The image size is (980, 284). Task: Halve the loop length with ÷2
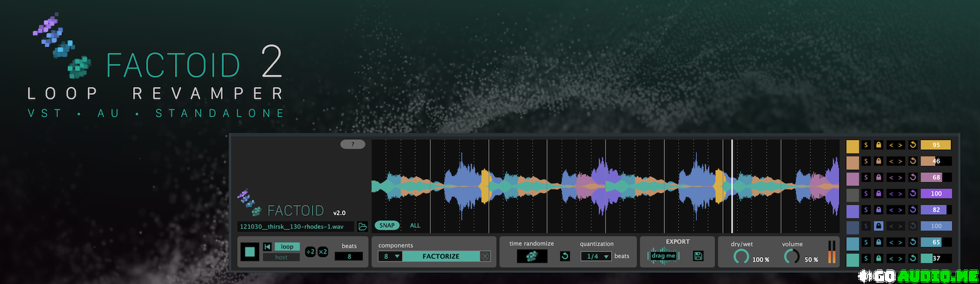310,251
